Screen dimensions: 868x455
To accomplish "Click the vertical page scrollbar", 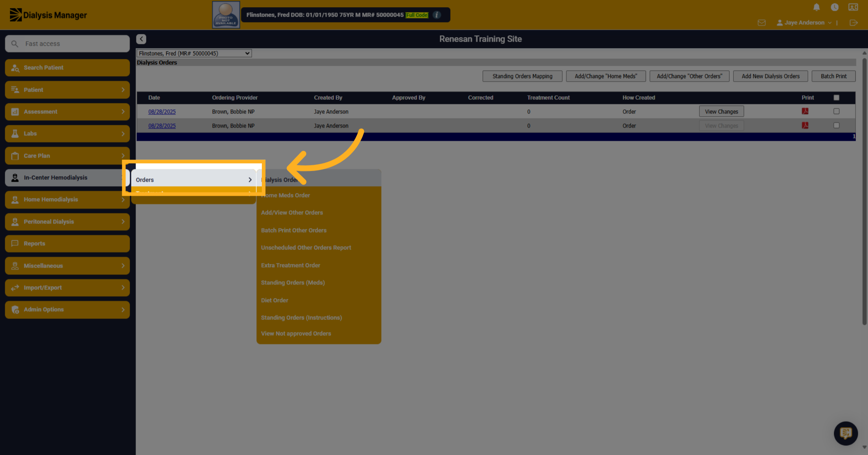I will pyautogui.click(x=864, y=192).
